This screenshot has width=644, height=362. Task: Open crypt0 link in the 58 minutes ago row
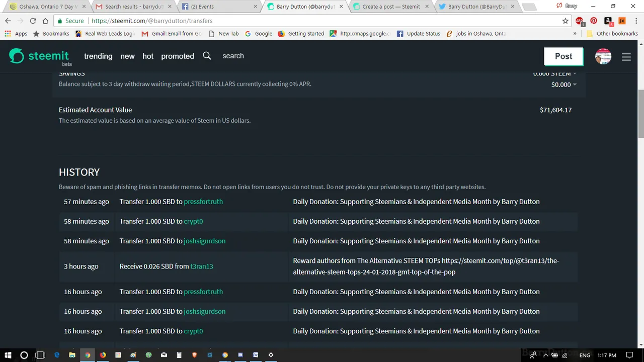193,221
